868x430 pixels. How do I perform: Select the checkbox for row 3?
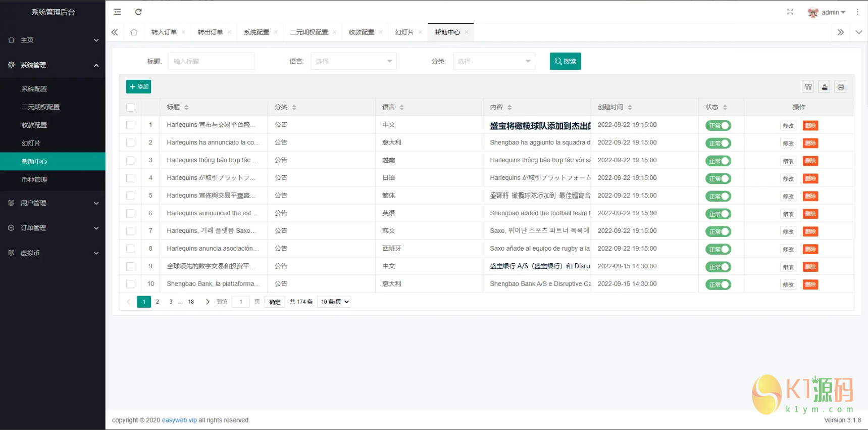(x=130, y=161)
